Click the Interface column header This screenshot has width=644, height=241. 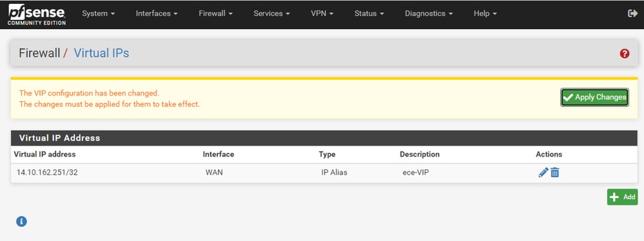coord(219,155)
